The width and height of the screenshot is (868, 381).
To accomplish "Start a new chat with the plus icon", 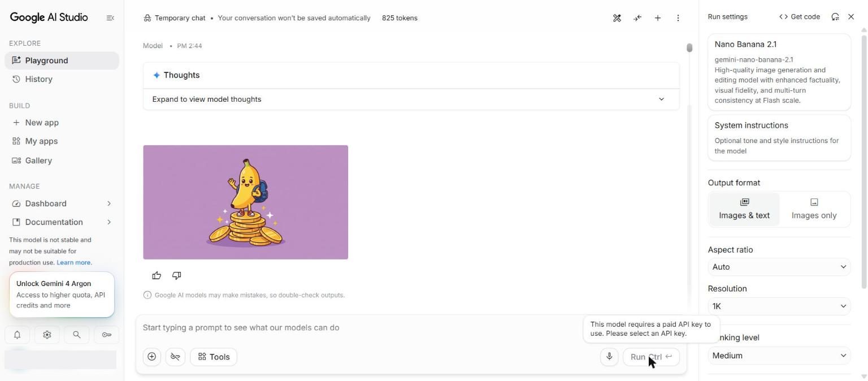I will 658,18.
